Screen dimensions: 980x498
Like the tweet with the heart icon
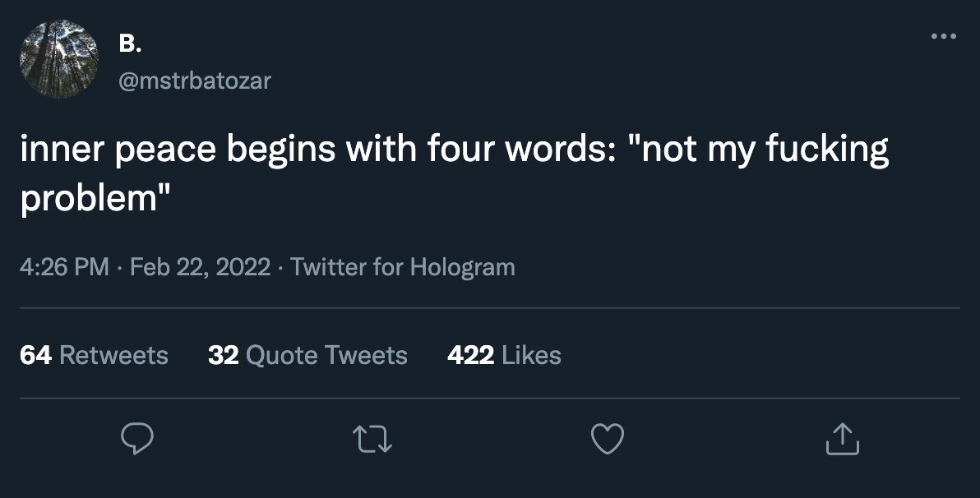(x=608, y=439)
